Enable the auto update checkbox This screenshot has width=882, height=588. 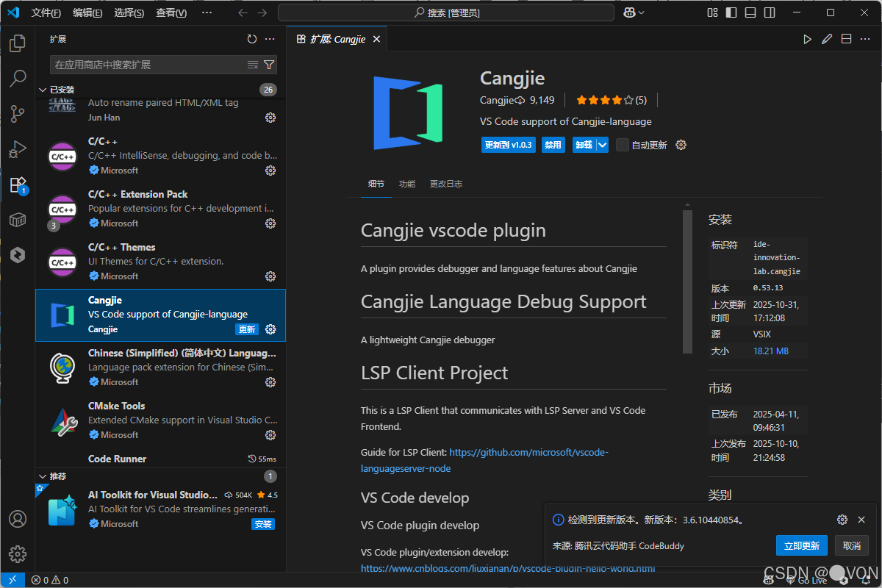[623, 145]
